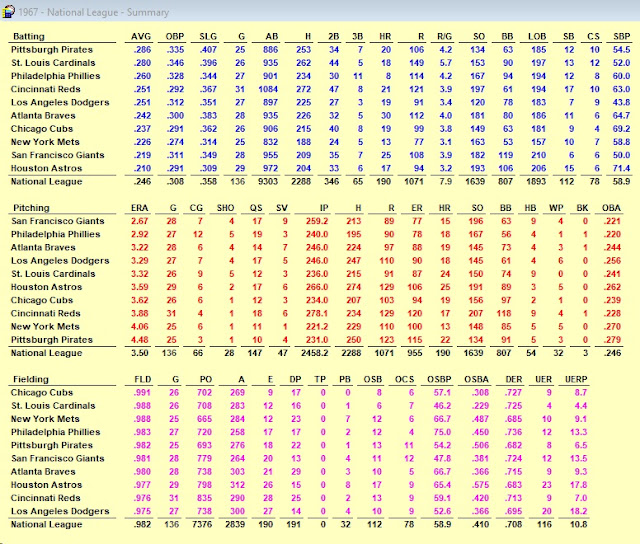Select Atlanta Braves in Batting table
The height and width of the screenshot is (544, 640).
pyautogui.click(x=43, y=115)
